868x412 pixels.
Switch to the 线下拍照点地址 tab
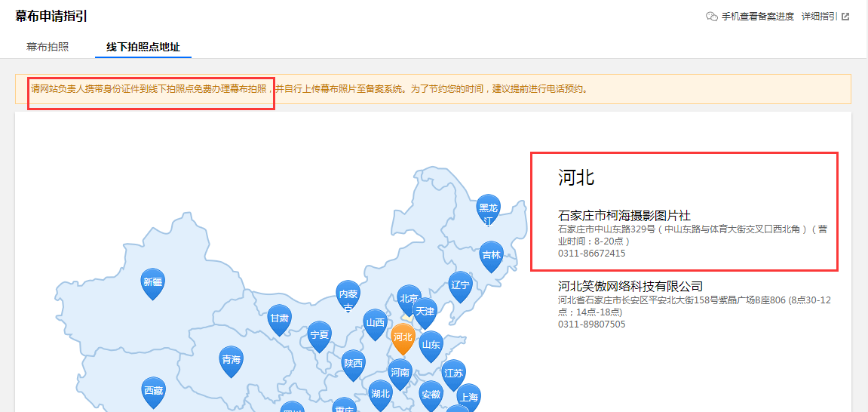click(143, 47)
